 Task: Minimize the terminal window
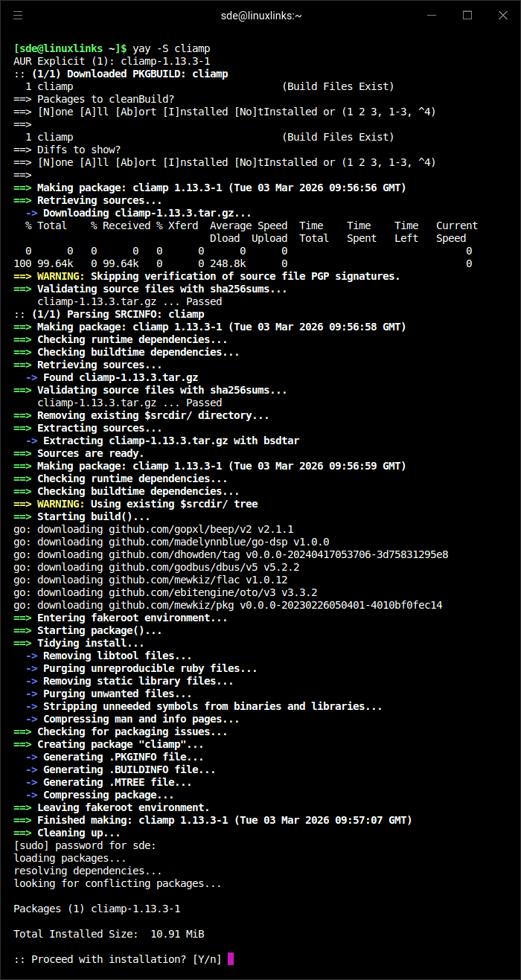click(432, 15)
